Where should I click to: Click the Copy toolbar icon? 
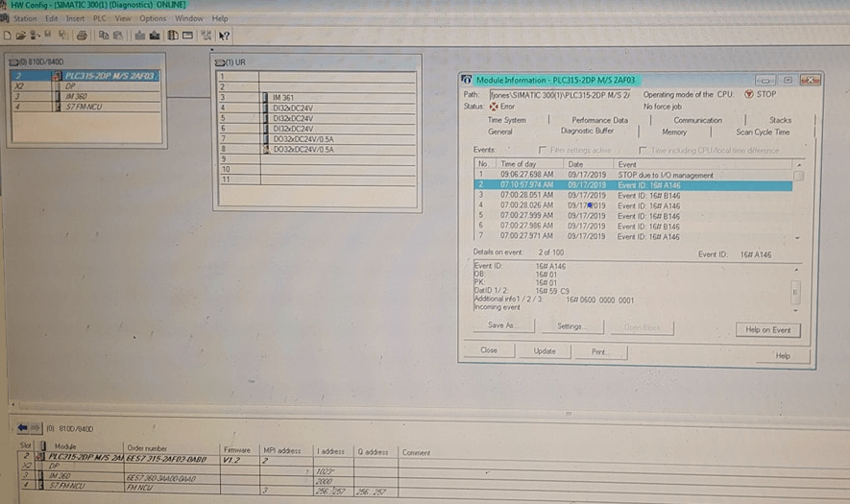[x=104, y=36]
